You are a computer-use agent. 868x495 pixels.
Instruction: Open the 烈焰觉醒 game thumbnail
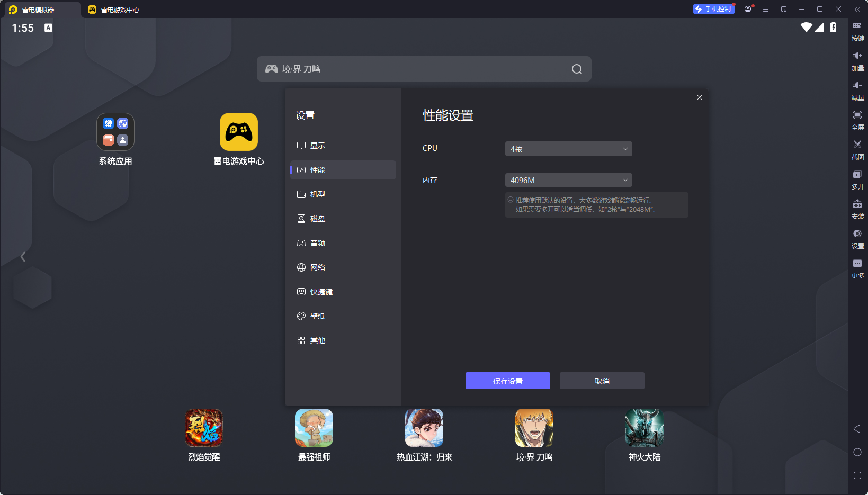(x=204, y=428)
